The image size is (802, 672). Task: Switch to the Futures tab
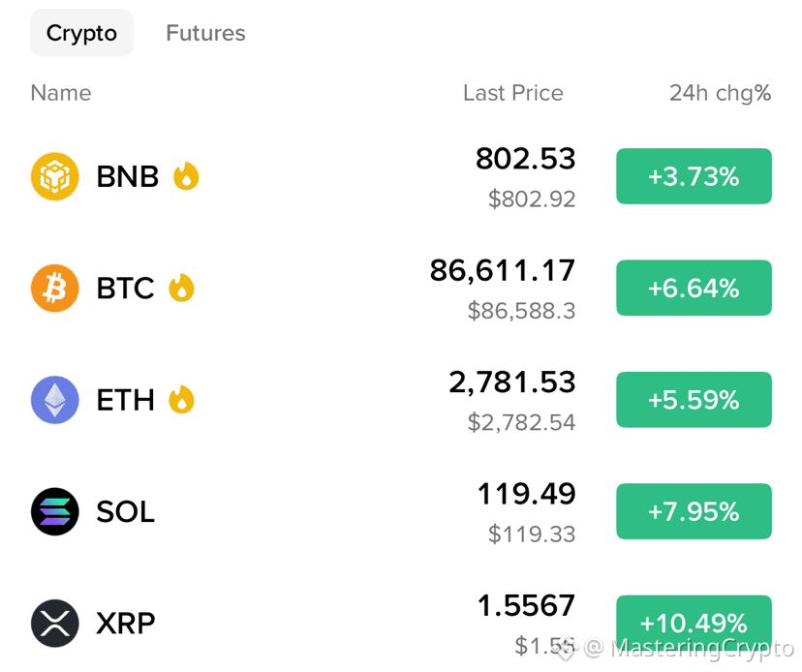click(x=205, y=33)
